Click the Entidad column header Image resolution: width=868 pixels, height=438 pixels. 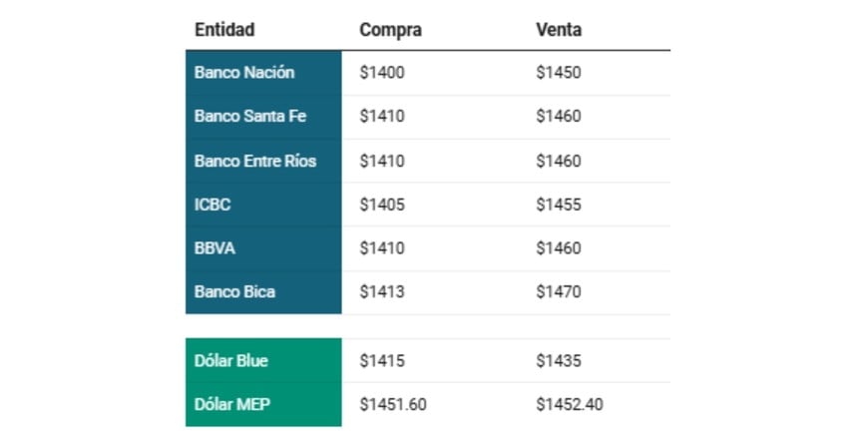click(224, 30)
